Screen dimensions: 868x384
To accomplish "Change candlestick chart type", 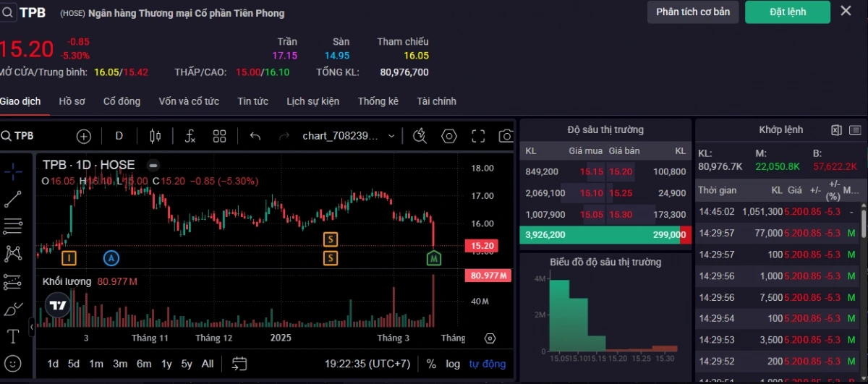I will pos(155,136).
